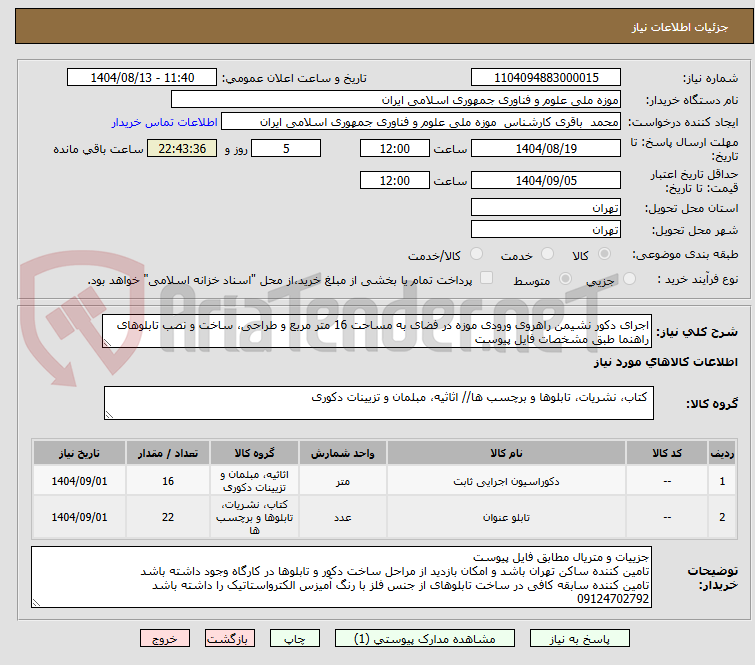Click the price validity date 1404/09/05
This screenshot has width=755, height=665.
click(546, 181)
